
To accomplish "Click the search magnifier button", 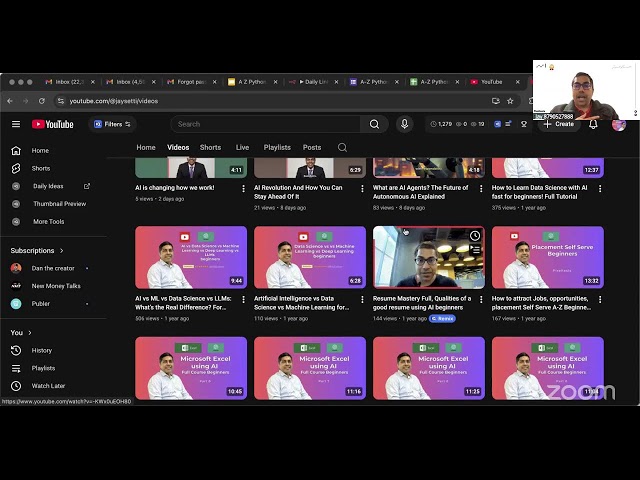I will pos(374,124).
